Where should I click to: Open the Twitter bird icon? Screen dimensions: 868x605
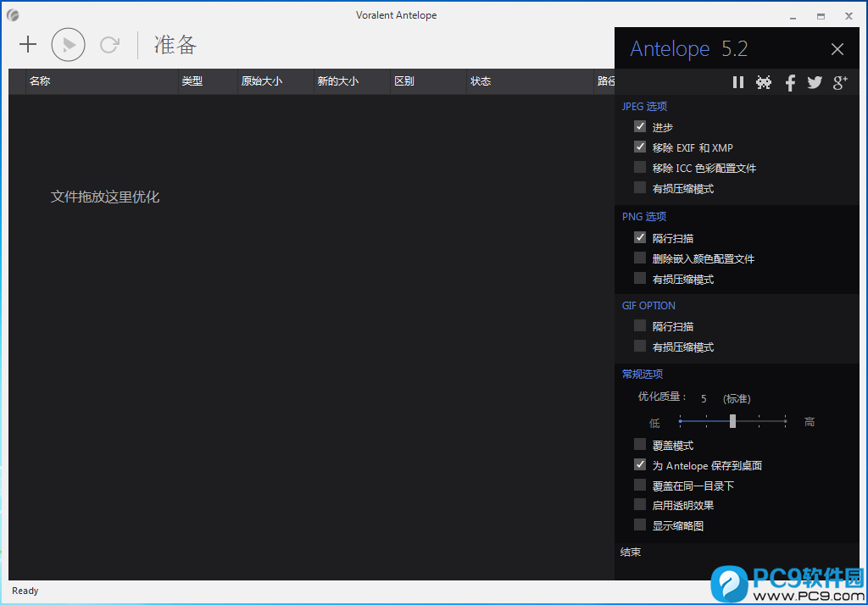pos(815,82)
